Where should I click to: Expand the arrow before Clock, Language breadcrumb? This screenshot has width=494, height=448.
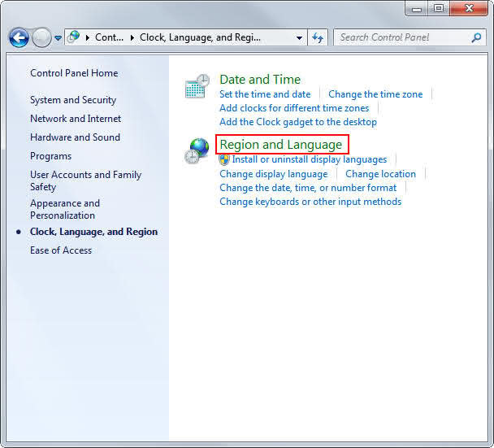pos(132,38)
